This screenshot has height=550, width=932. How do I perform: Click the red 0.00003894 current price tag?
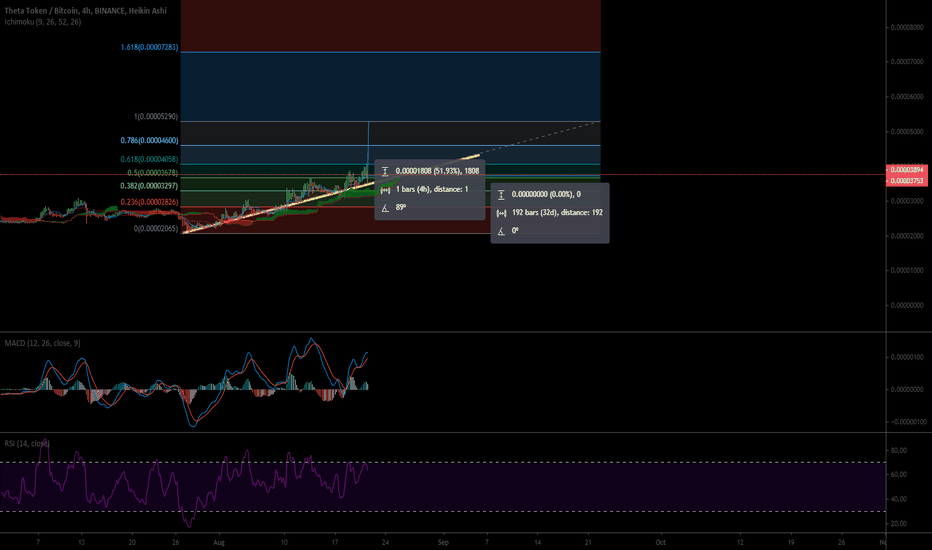click(x=906, y=170)
